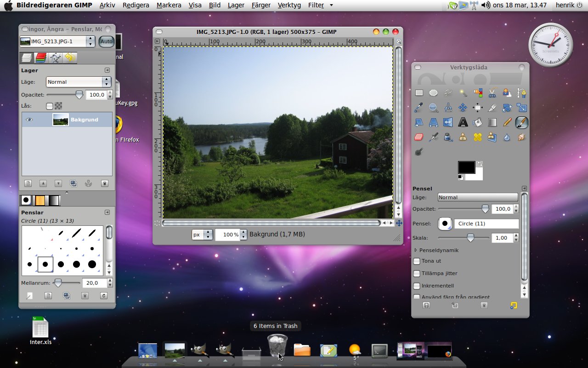Select the Bucket Fill tool
The width and height of the screenshot is (588, 368).
click(x=477, y=122)
